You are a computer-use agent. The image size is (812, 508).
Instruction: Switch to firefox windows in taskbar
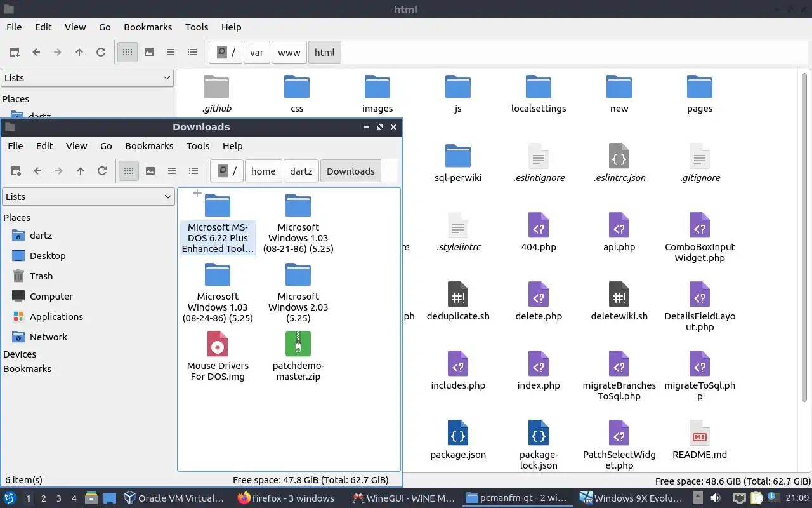(285, 498)
